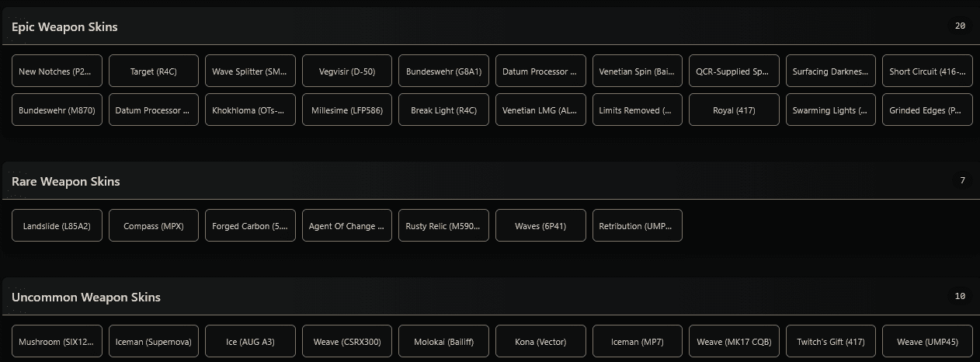Pick the Bundeswehr (G8A1) skin
Screen dimensions: 980x362
(x=443, y=71)
